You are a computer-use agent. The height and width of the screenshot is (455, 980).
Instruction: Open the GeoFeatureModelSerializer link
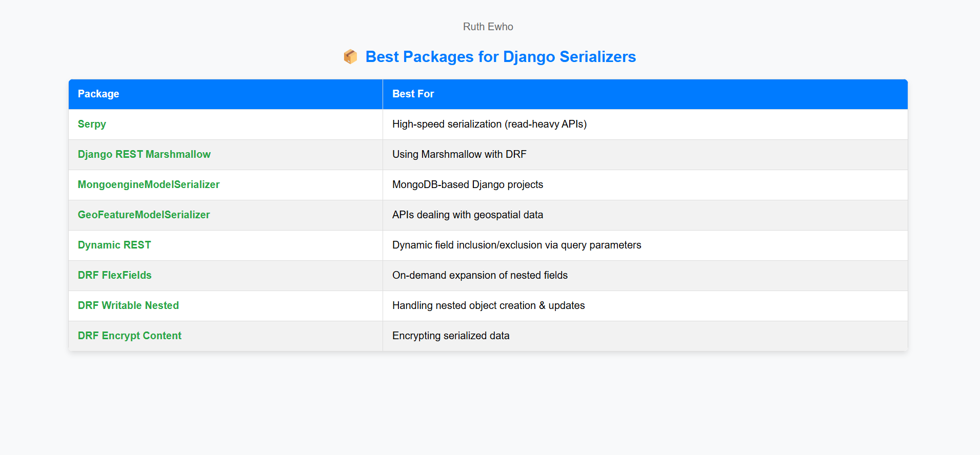coord(144,215)
